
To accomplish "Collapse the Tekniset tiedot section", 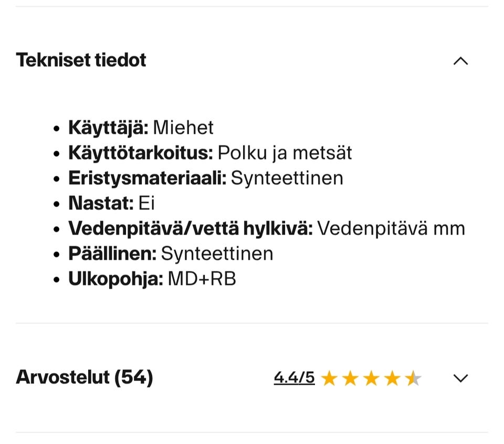I will point(460,61).
